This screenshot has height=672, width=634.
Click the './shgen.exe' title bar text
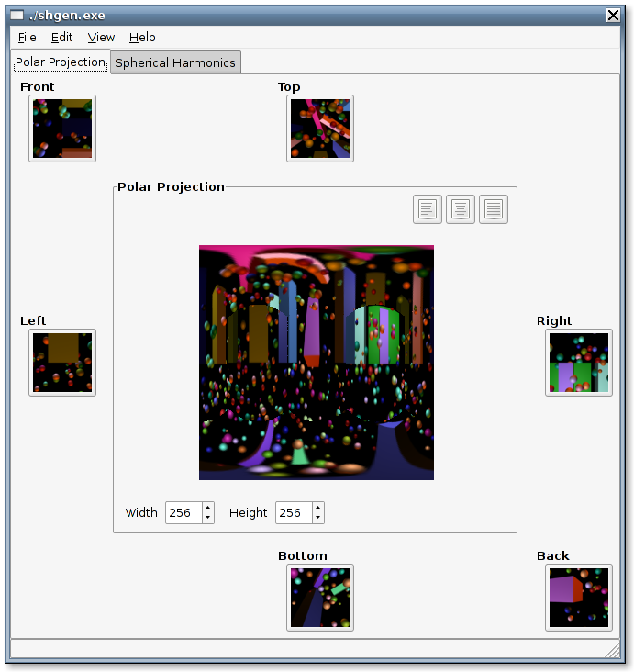point(67,16)
